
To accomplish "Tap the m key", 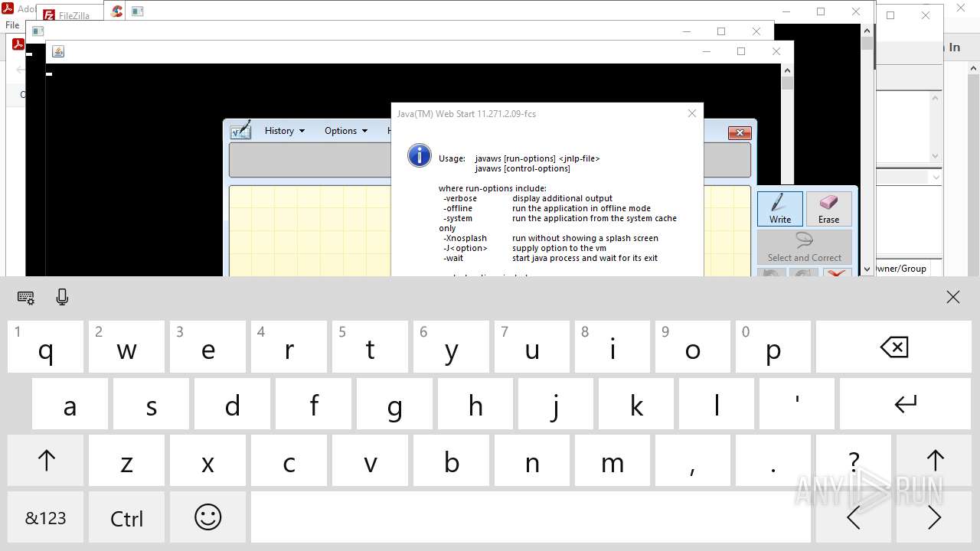I will [612, 461].
